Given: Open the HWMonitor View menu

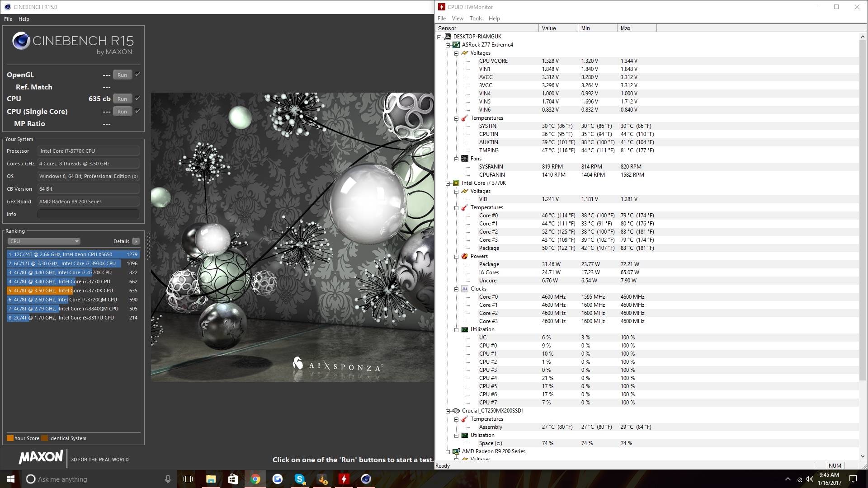Looking at the screenshot, I should click(458, 19).
